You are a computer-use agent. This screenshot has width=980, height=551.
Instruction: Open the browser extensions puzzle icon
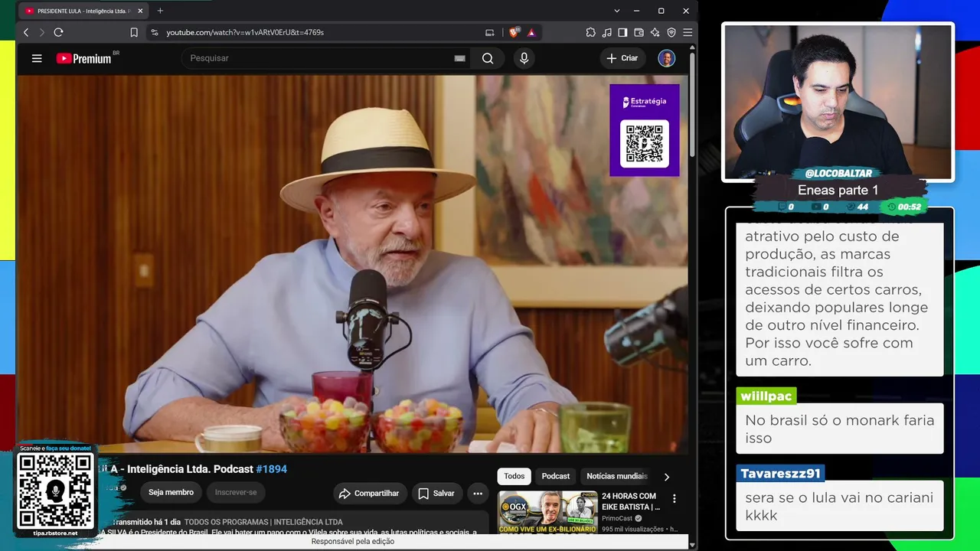click(591, 32)
